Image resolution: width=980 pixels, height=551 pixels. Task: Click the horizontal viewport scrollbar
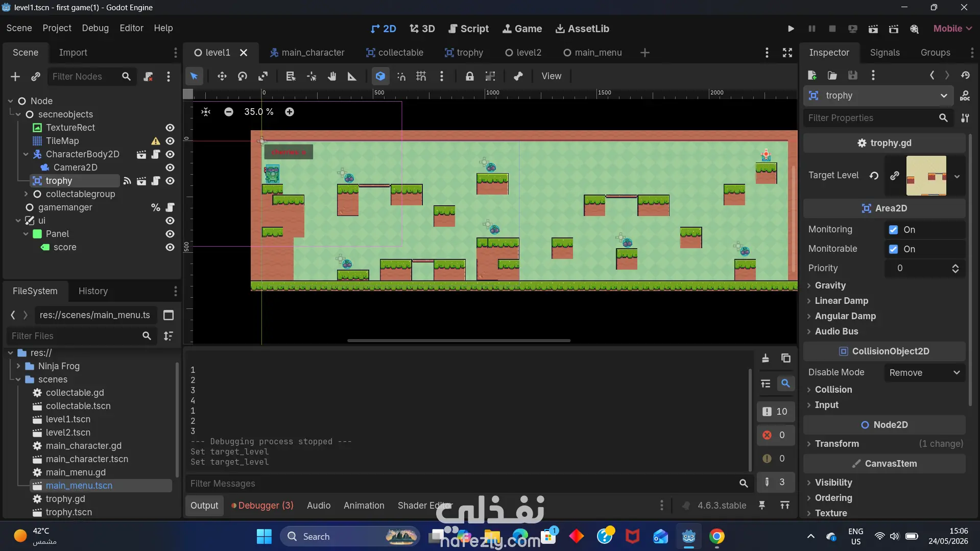coord(459,341)
